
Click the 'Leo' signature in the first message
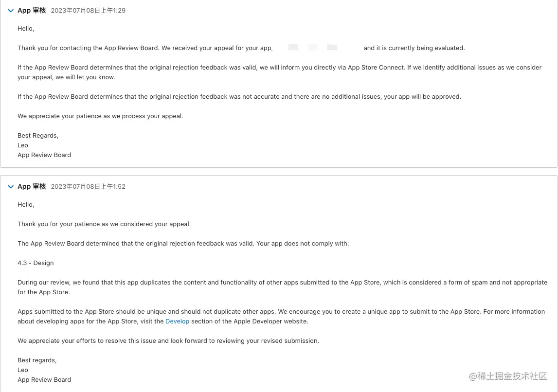point(23,145)
